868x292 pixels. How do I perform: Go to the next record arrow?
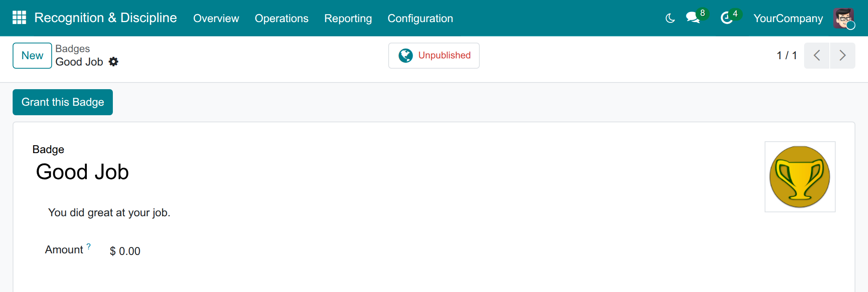tap(842, 56)
